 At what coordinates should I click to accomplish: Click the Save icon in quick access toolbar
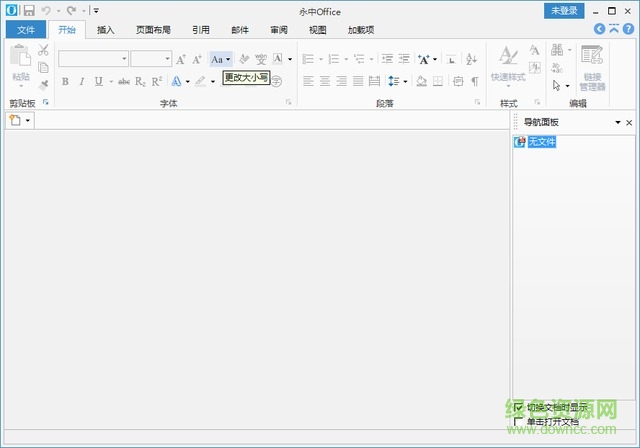(28, 10)
